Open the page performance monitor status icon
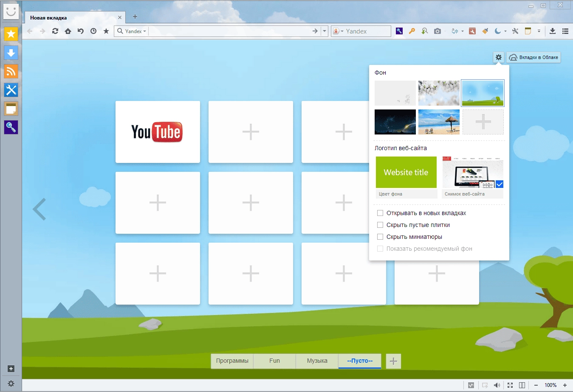The width and height of the screenshot is (573, 392). [x=471, y=385]
